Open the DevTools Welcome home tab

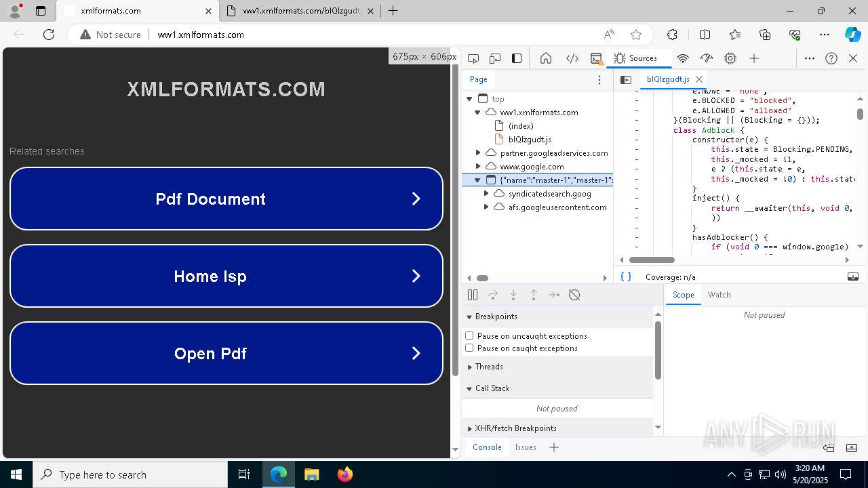tap(546, 58)
